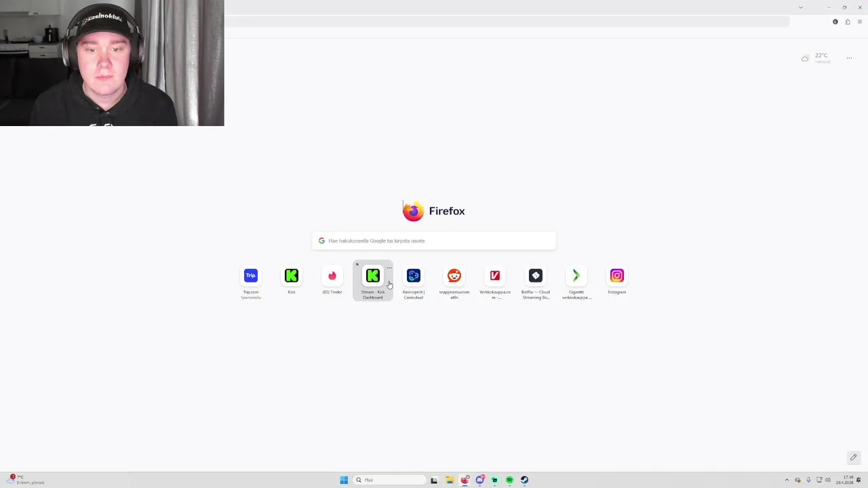The height and width of the screenshot is (488, 868).
Task: Click the Google search box on the new tab
Action: coord(434,241)
